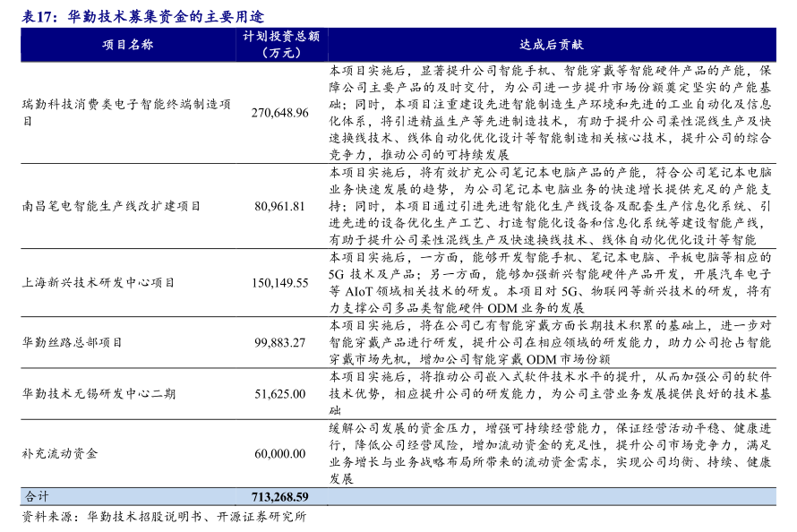Click the 补充流动资金 row name
Screen dimensions: 797x532
[60, 453]
